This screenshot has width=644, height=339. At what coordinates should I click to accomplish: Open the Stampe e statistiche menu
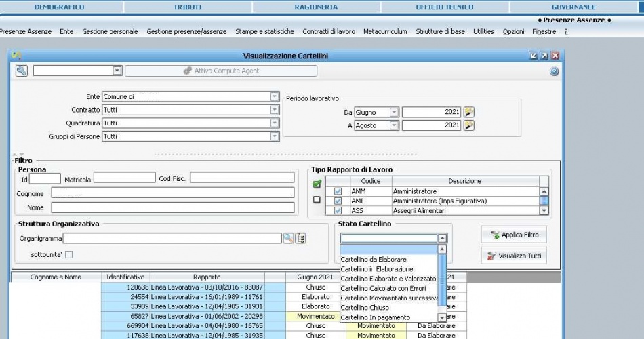pos(264,32)
